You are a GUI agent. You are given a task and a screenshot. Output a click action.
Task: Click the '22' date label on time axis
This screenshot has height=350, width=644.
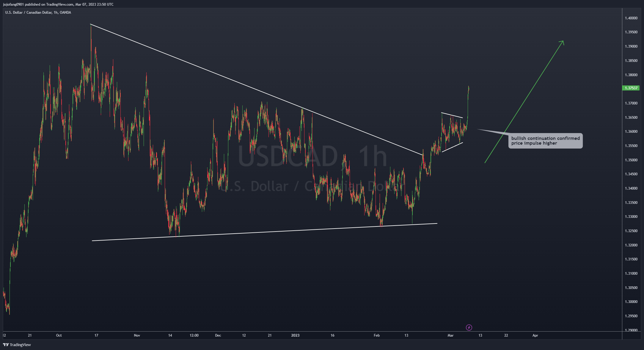coord(506,335)
